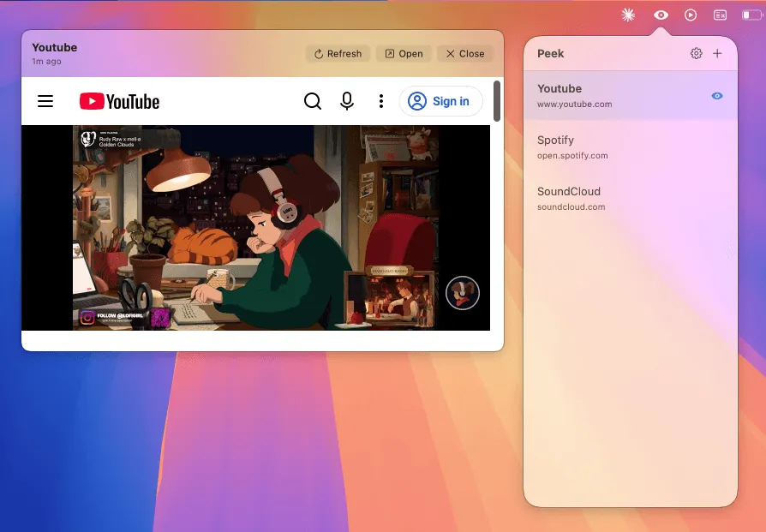Click the play-circle icon in the menu bar

coord(689,15)
